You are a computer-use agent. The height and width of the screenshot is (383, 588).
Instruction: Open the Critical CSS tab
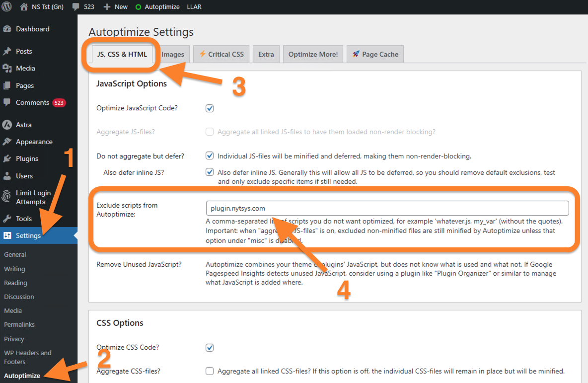tap(221, 54)
